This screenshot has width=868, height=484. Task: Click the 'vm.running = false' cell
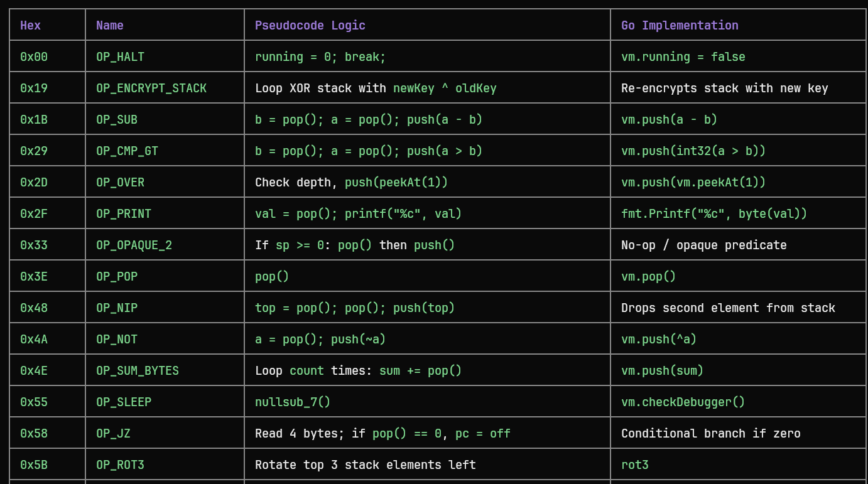[x=739, y=56]
